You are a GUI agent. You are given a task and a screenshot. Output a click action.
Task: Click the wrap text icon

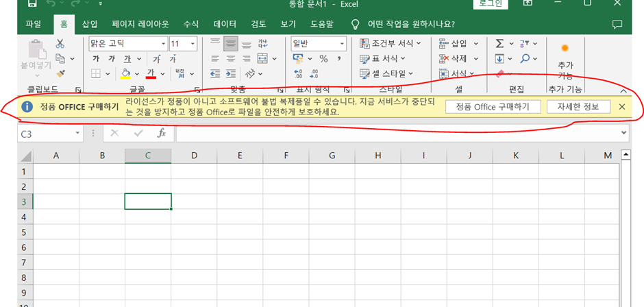262,44
